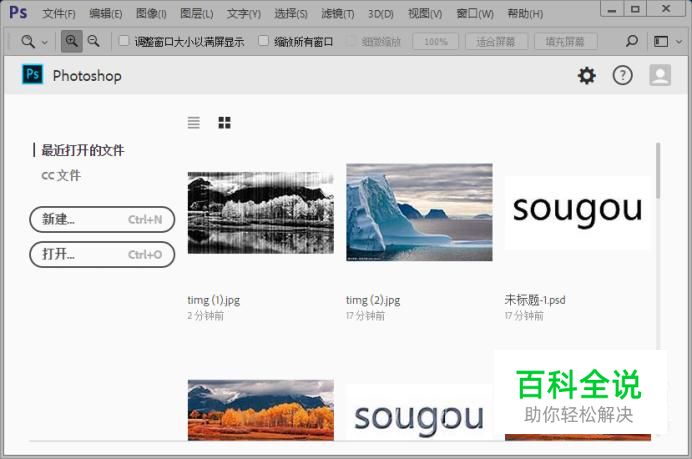Open help with the question mark icon
This screenshot has width=692, height=459.
[x=623, y=76]
